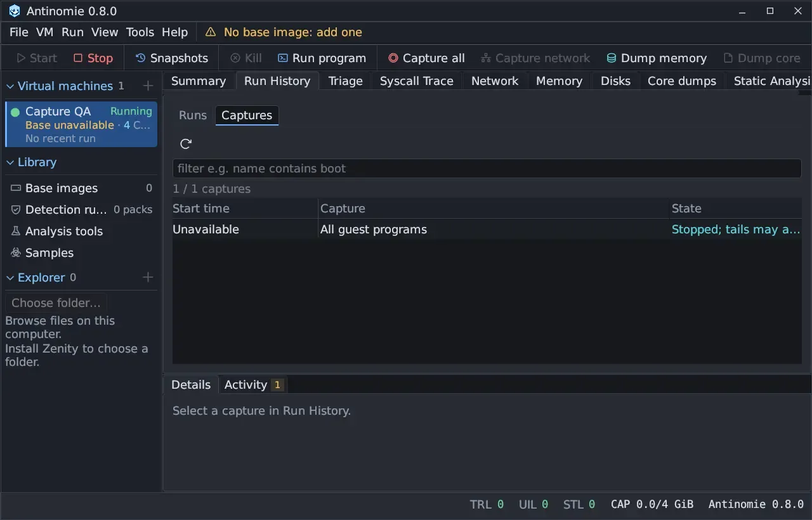812x520 pixels.
Task: Click the warning icon beside No base image
Action: coord(211,32)
